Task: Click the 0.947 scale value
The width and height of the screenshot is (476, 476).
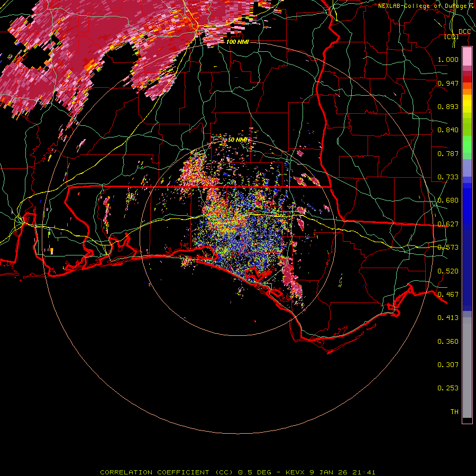Action: [448, 83]
